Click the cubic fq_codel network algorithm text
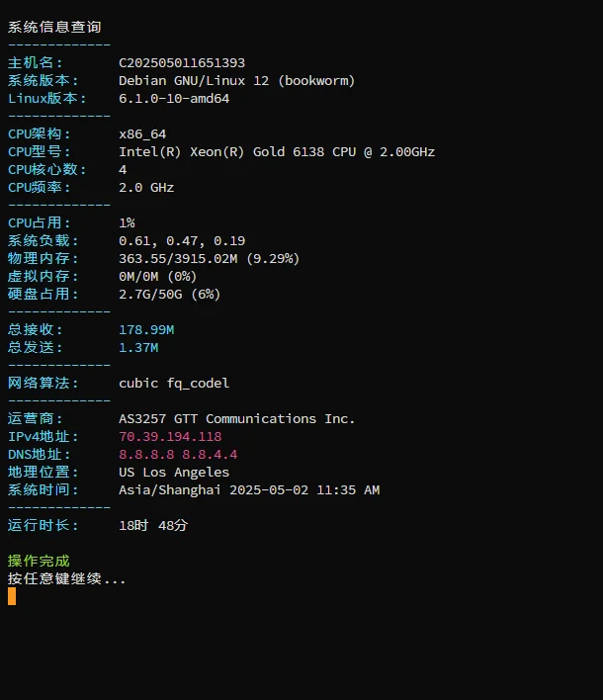The image size is (603, 700). pos(174,384)
